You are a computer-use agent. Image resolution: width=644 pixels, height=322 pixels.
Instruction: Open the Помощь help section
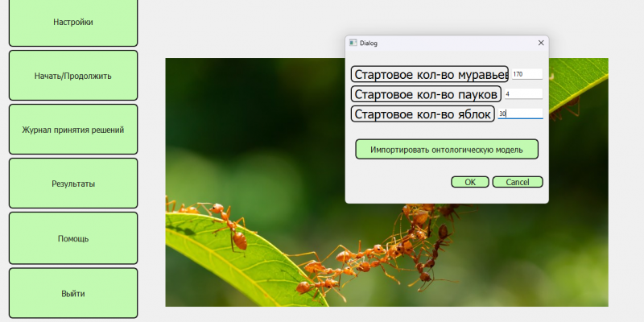[73, 238]
